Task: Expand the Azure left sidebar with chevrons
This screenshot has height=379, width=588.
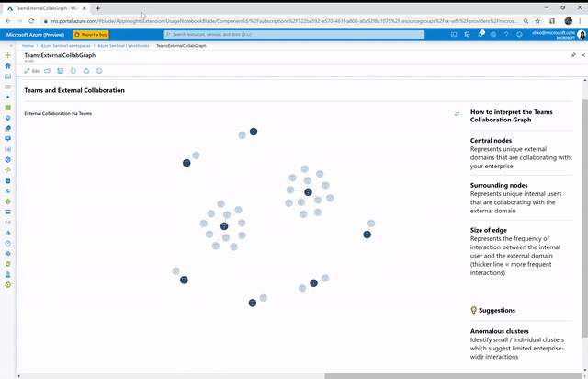Action: [x=11, y=45]
